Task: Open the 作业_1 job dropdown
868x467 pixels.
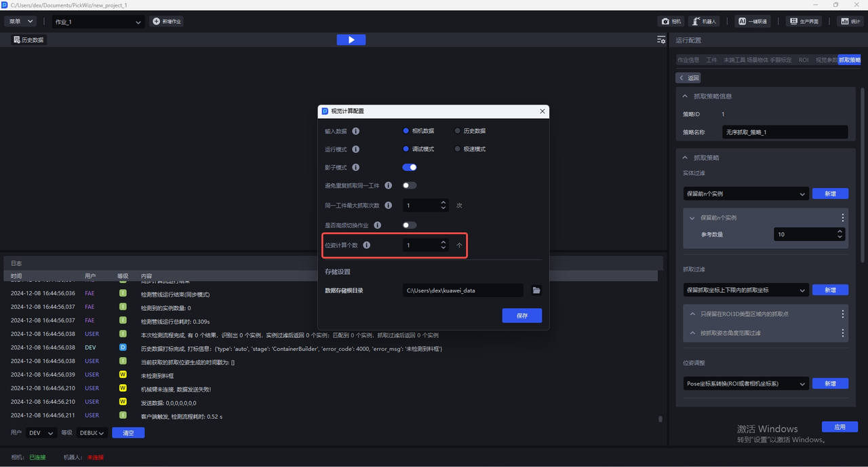Action: click(x=98, y=22)
